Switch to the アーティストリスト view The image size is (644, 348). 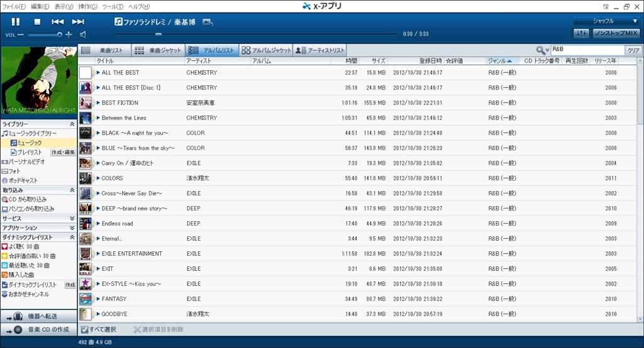pos(320,50)
